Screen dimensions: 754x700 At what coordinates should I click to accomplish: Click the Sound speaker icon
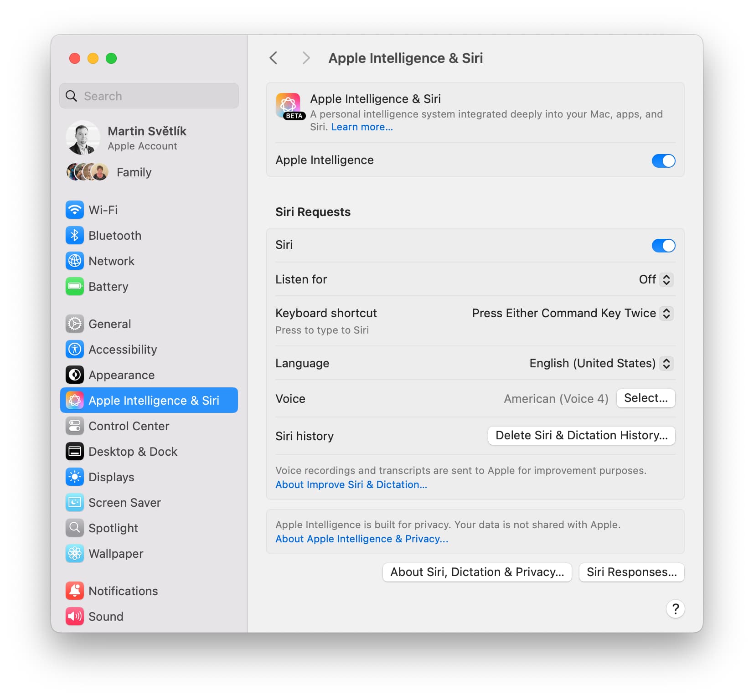[x=75, y=617]
